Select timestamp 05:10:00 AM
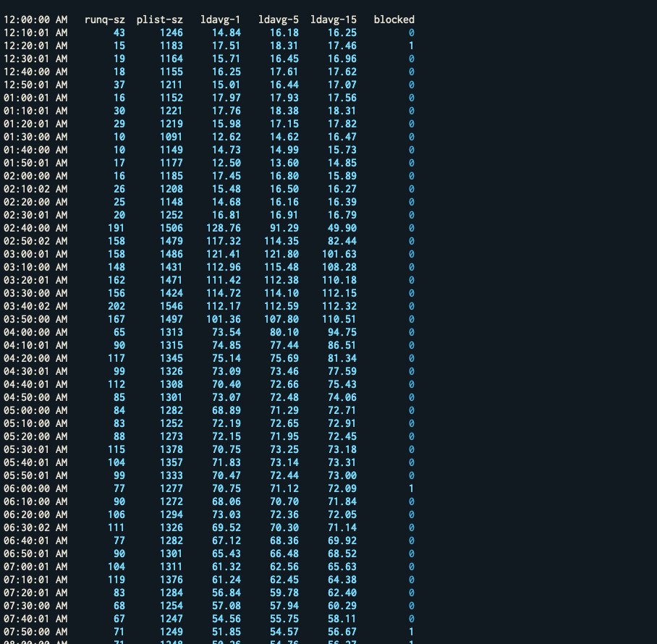Viewport: 657px width, 644px height. click(x=35, y=423)
